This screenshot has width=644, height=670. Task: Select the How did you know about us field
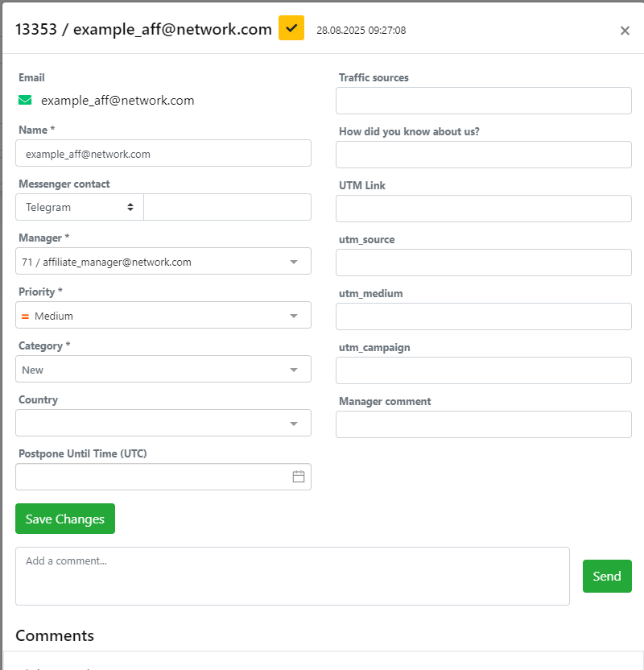click(483, 155)
